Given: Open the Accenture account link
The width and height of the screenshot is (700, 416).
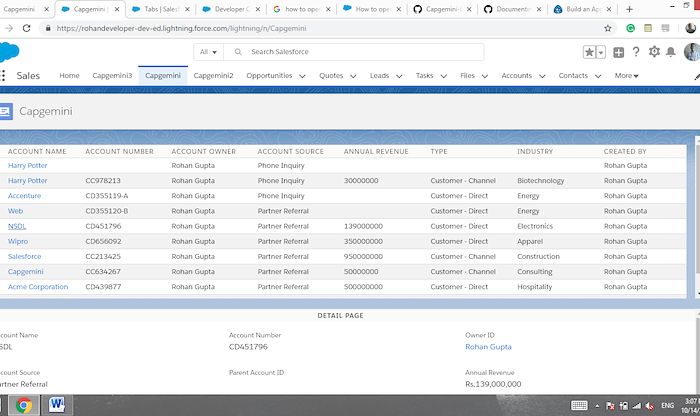Looking at the screenshot, I should (25, 196).
